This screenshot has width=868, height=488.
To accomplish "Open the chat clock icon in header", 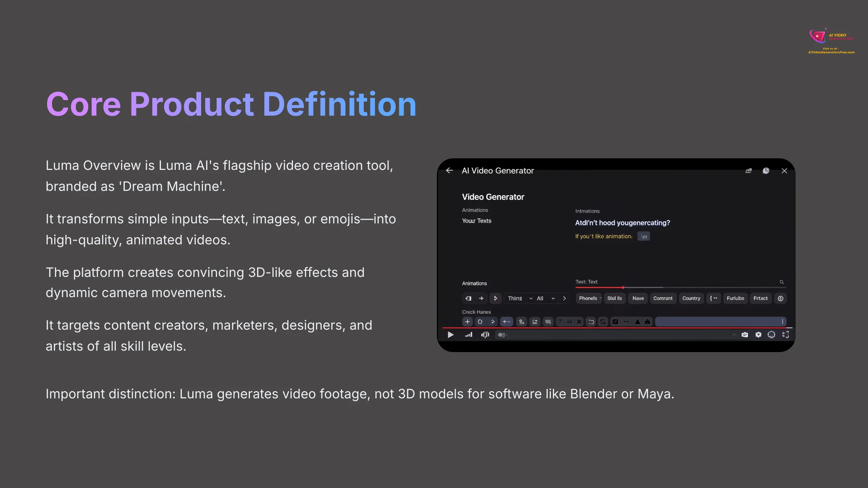I will tap(766, 171).
